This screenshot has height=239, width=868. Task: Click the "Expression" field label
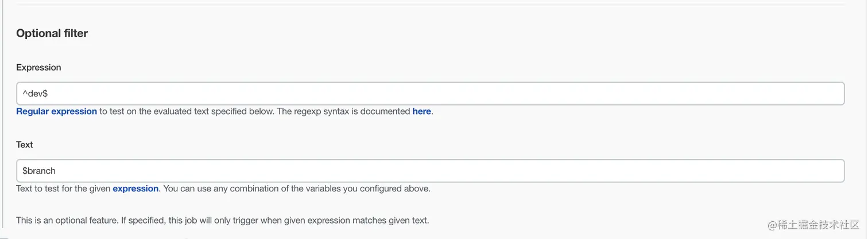tap(38, 68)
